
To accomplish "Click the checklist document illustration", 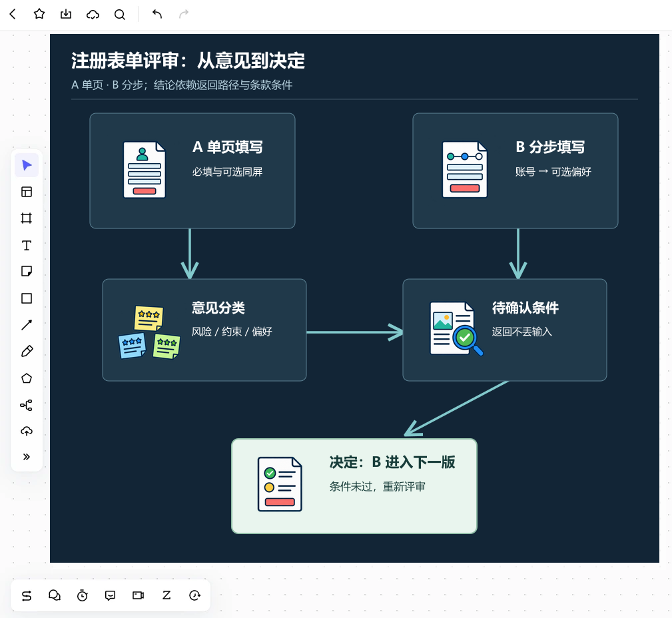I will 280,484.
